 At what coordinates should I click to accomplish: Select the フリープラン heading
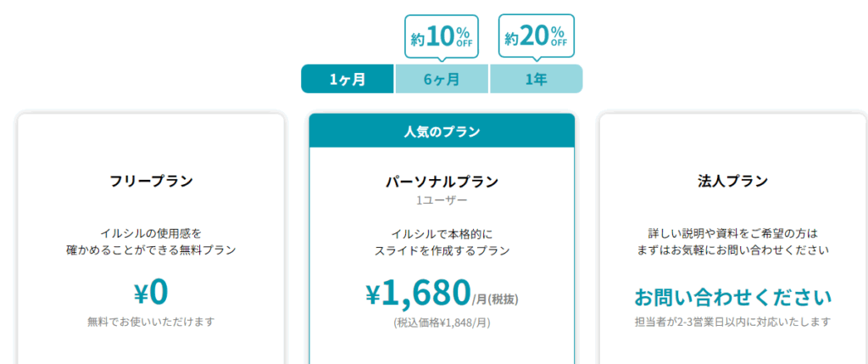click(151, 181)
